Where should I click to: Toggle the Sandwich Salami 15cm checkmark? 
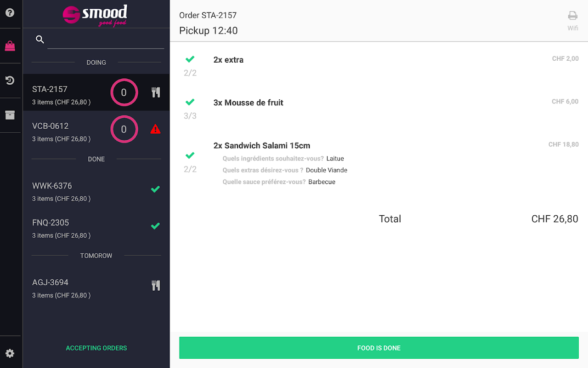coord(190,155)
